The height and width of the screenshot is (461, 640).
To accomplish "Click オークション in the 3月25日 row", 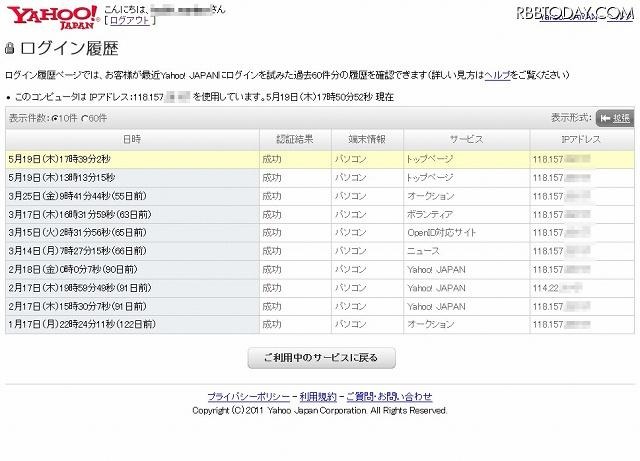I will tap(431, 196).
